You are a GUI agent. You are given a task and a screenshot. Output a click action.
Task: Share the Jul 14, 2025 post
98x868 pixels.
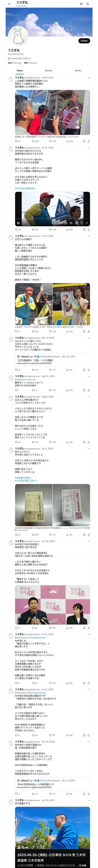pos(89,331)
